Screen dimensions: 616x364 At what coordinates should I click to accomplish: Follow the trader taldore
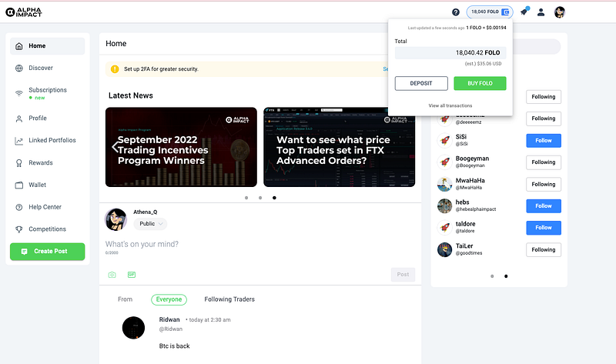[x=544, y=228]
